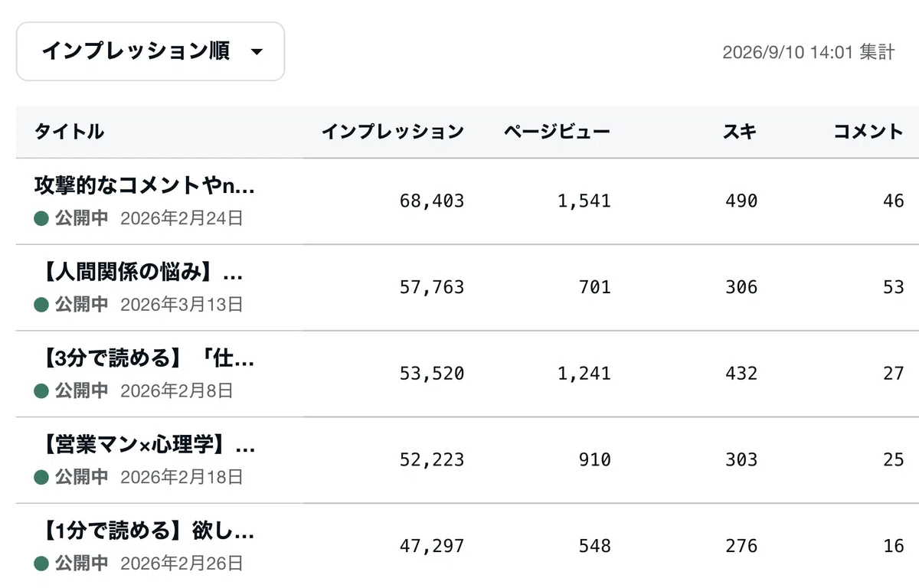The height and width of the screenshot is (588, 919).
Task: Click the 2026/9/10 14:01 集計 timestamp
Action: click(x=808, y=52)
